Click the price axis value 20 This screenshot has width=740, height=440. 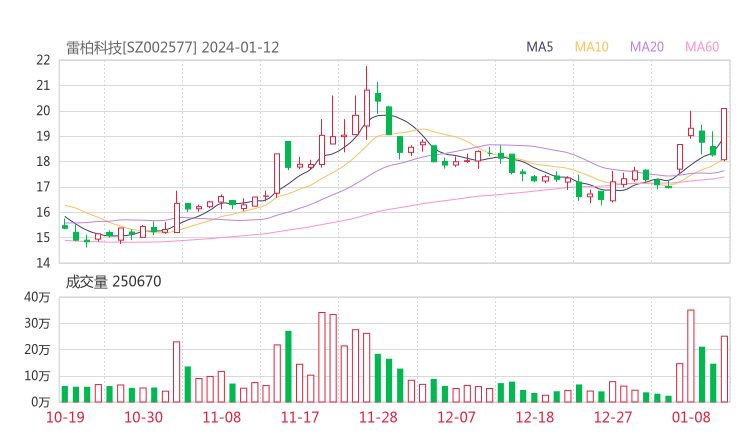click(x=43, y=111)
